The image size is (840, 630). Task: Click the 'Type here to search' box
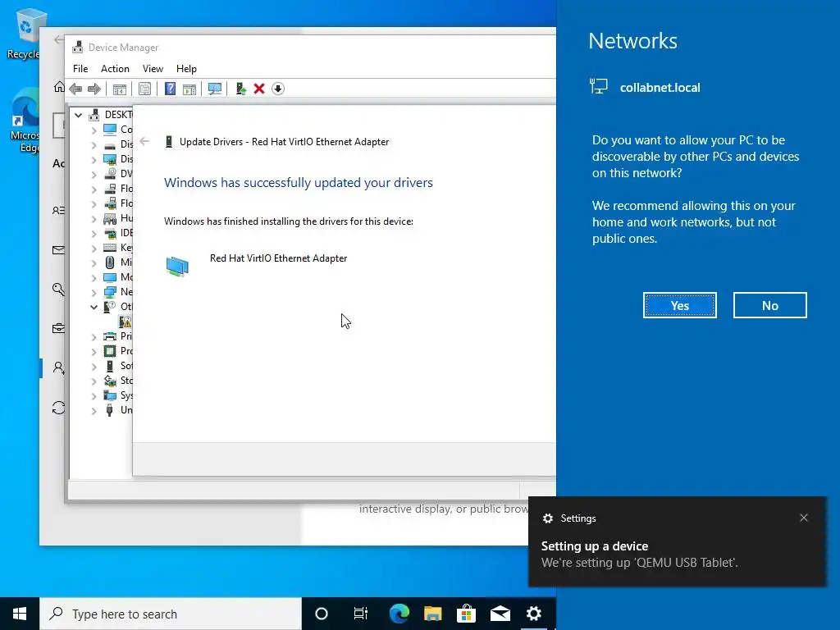tap(171, 614)
